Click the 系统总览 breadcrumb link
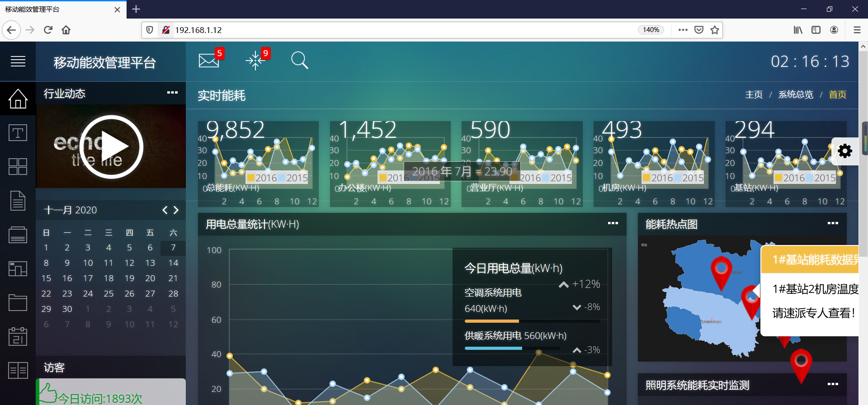 pyautogui.click(x=796, y=94)
